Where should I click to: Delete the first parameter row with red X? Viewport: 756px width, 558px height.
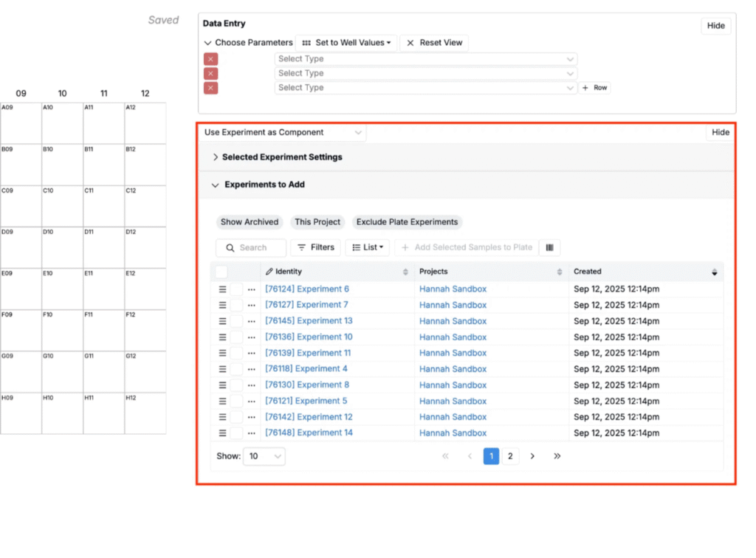(211, 59)
